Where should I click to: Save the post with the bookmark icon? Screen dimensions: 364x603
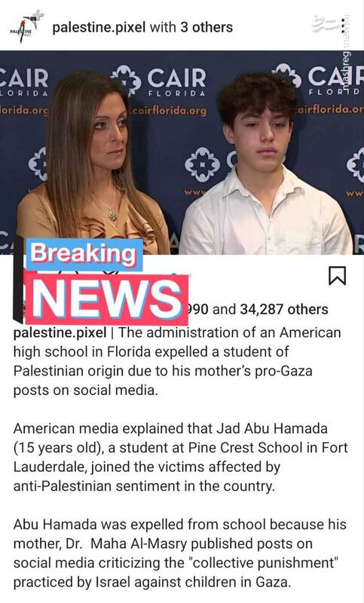coord(337,275)
